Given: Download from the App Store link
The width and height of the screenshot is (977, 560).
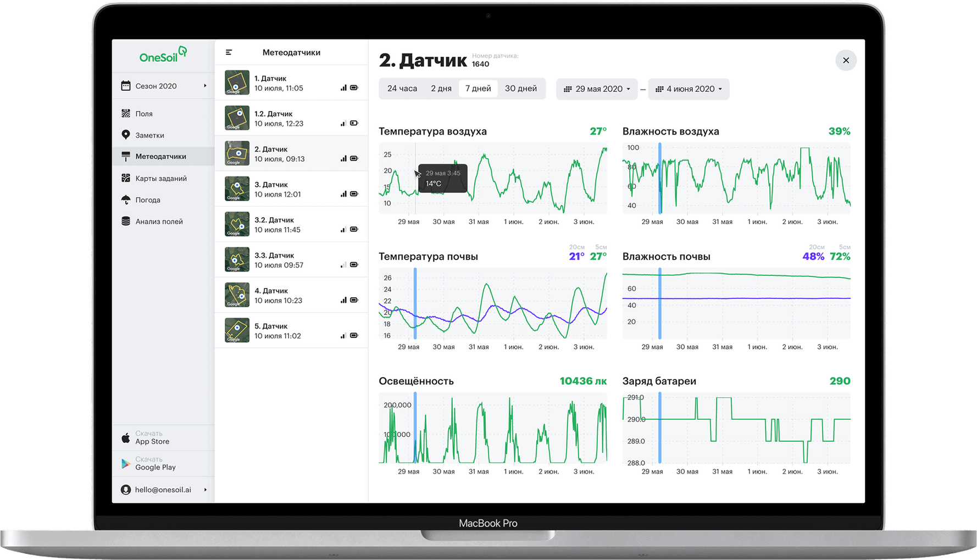Looking at the screenshot, I should tap(163, 438).
